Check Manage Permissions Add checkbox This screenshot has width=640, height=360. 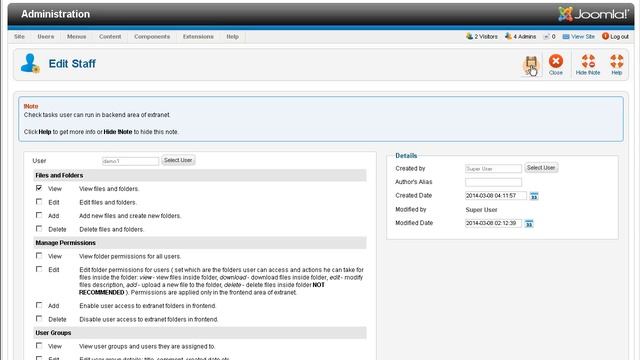coord(39,305)
